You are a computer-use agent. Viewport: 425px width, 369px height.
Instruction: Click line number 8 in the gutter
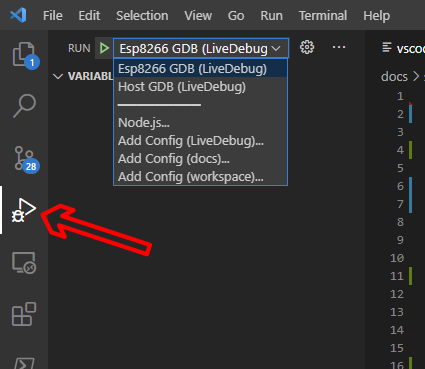point(400,222)
